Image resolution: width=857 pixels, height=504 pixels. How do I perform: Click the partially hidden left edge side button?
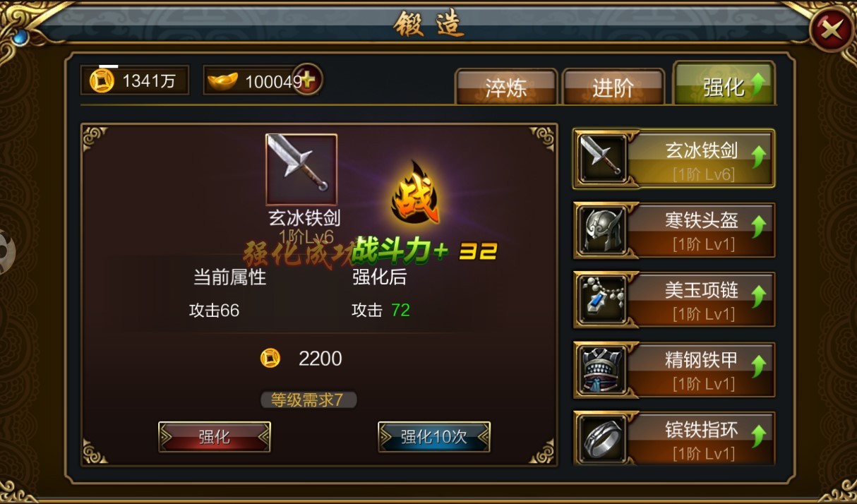(6, 252)
